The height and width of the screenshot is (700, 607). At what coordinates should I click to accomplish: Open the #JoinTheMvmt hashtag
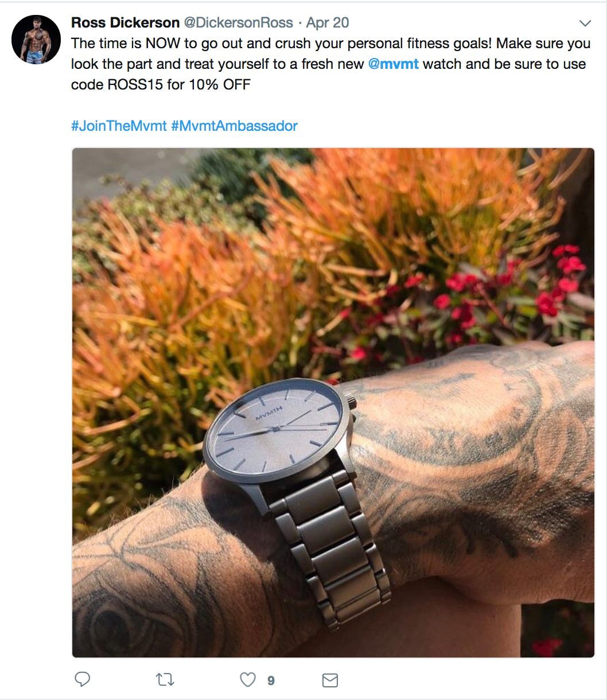point(119,126)
